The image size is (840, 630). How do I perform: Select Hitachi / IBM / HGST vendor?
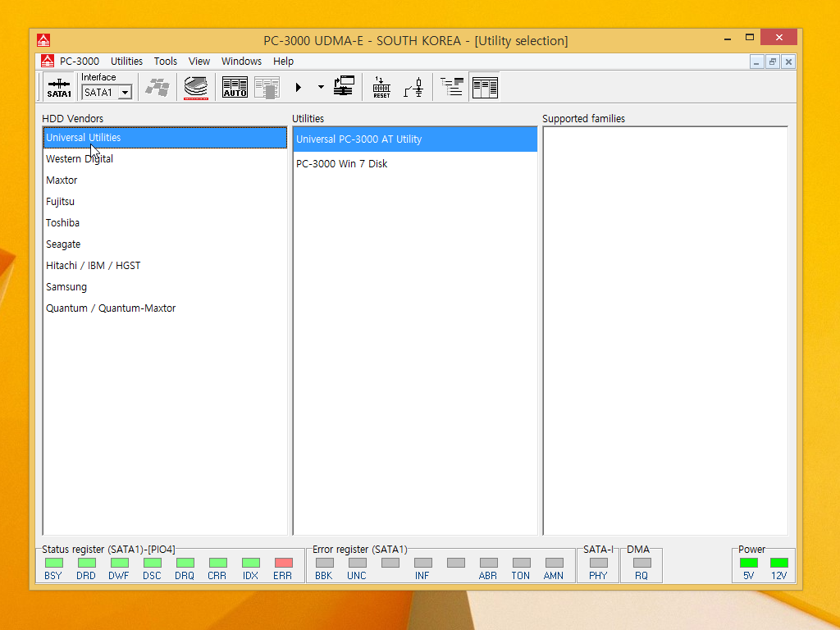(x=165, y=266)
